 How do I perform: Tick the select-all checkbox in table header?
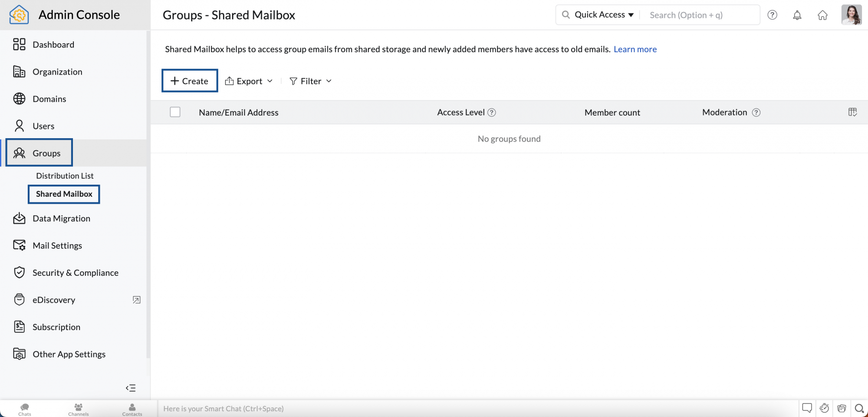175,112
